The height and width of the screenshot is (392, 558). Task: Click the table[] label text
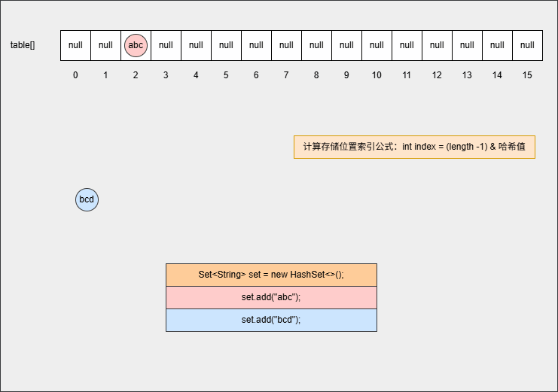pyautogui.click(x=23, y=45)
